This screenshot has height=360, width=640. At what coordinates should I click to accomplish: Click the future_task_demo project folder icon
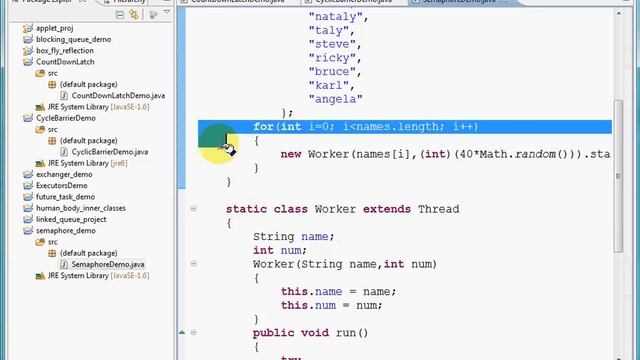[28, 197]
